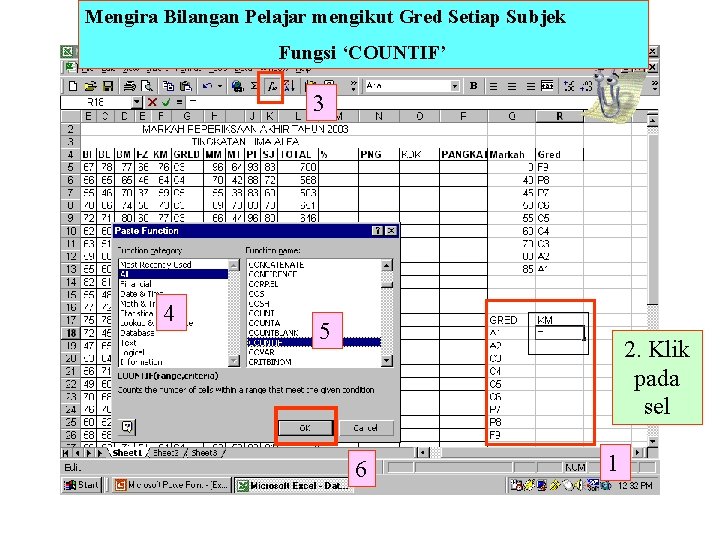Select 'Text' function category

pos(174,343)
